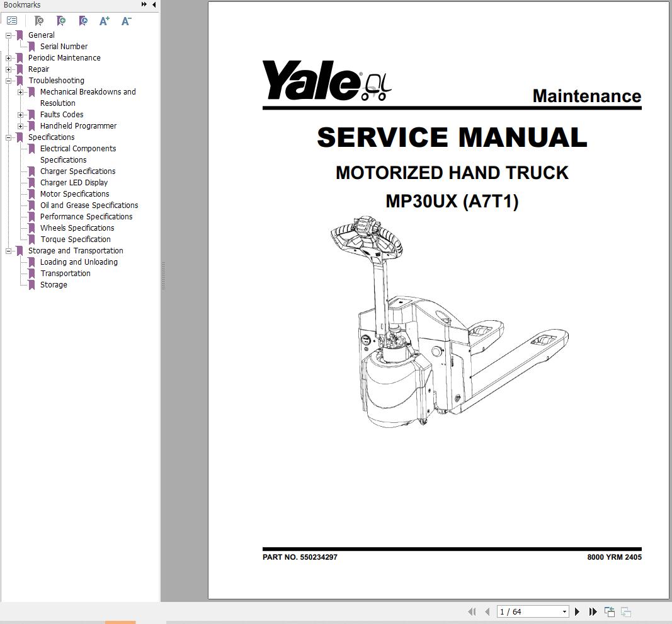Collapse the Specifications bookmark node
This screenshot has height=624, width=672.
coord(9,137)
